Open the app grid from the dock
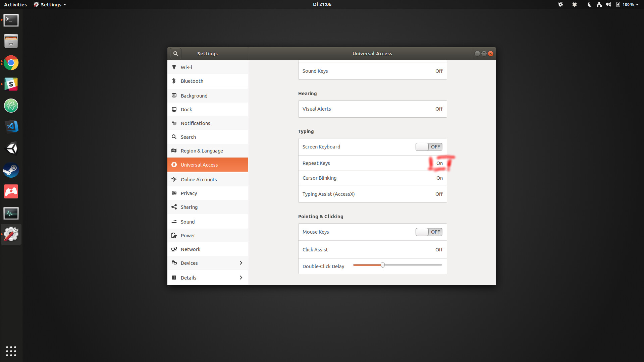 click(x=11, y=351)
